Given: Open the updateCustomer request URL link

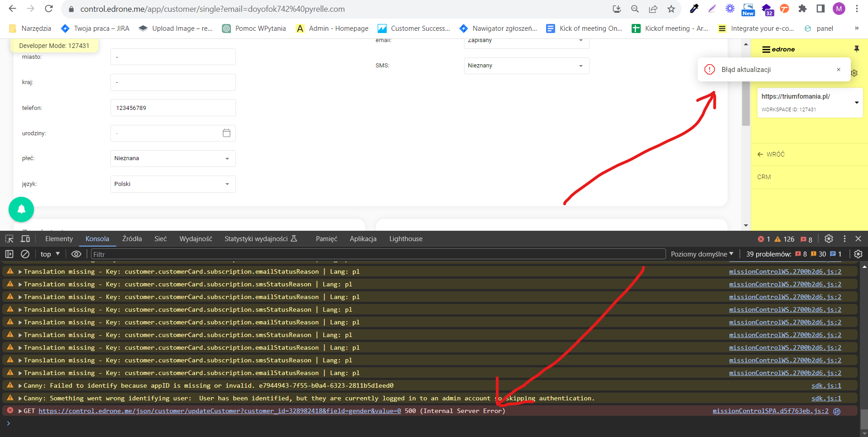Looking at the screenshot, I should (220, 411).
